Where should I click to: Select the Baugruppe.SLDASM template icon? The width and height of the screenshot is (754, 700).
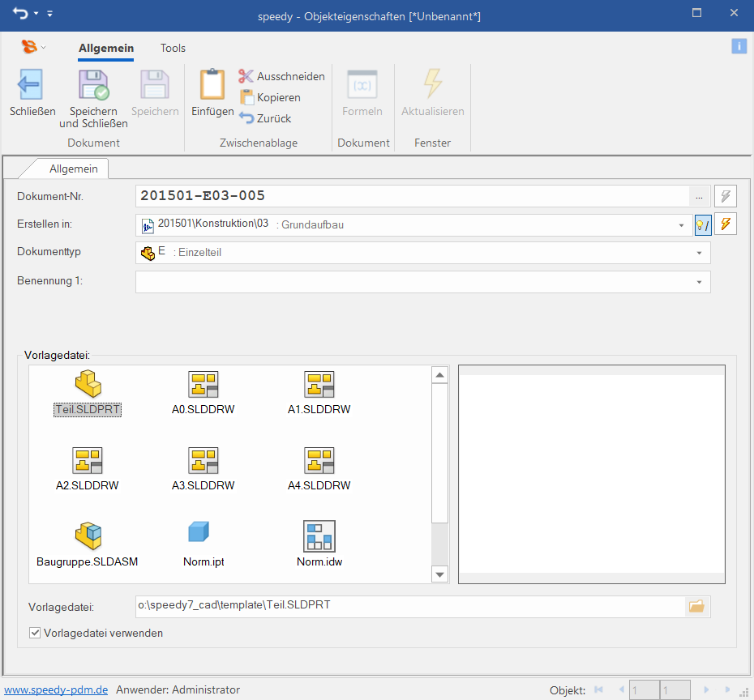pyautogui.click(x=88, y=536)
